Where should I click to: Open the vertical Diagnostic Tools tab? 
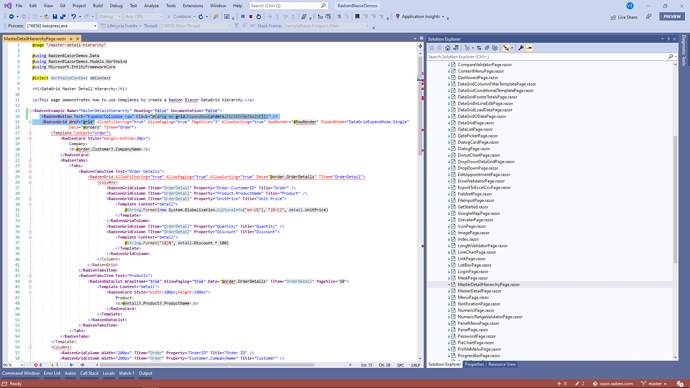click(x=684, y=51)
